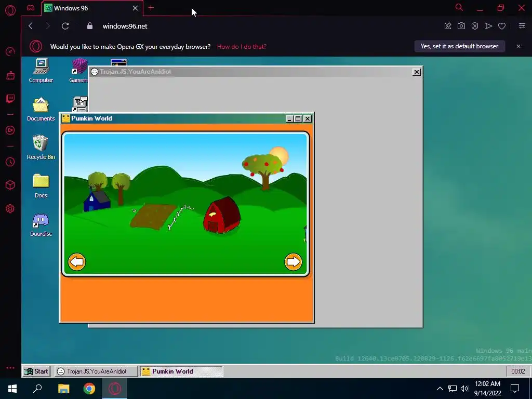This screenshot has width=532, height=399.
Task: Go back in browser history
Action: [31, 26]
